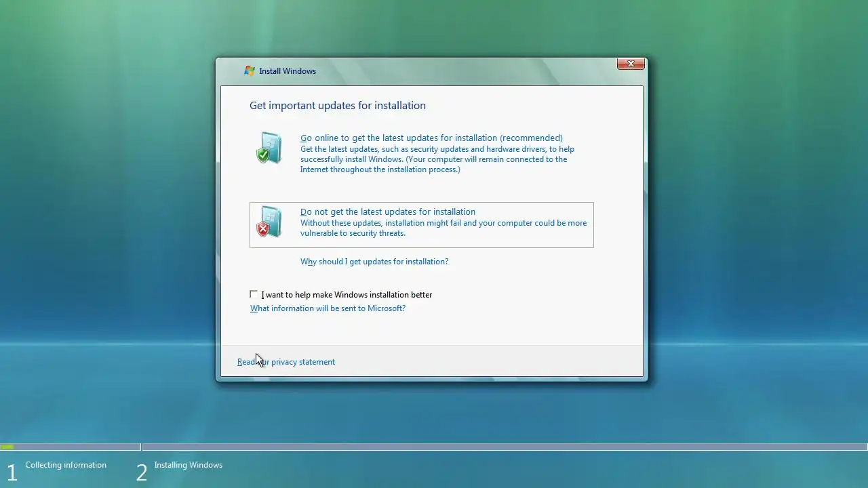The height and width of the screenshot is (488, 868).
Task: Click the 'Get important updates for installation' heading
Action: click(338, 106)
